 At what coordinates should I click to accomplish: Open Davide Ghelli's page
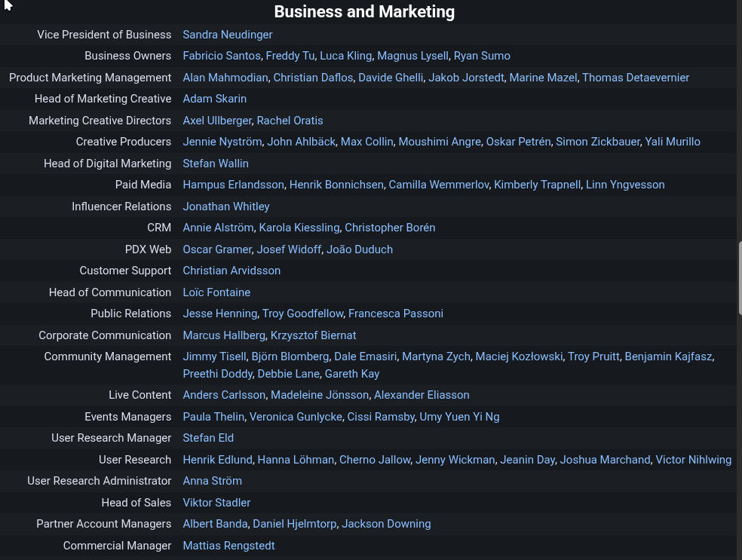click(391, 78)
